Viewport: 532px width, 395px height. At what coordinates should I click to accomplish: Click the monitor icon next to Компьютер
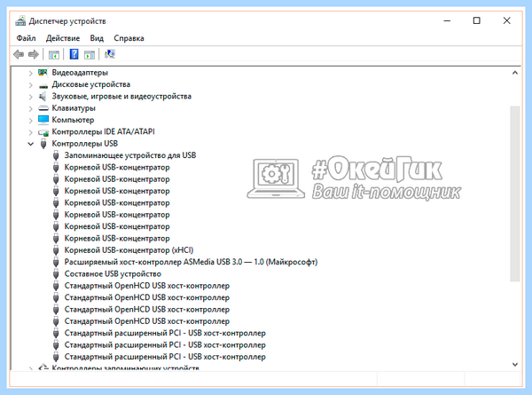[x=43, y=120]
